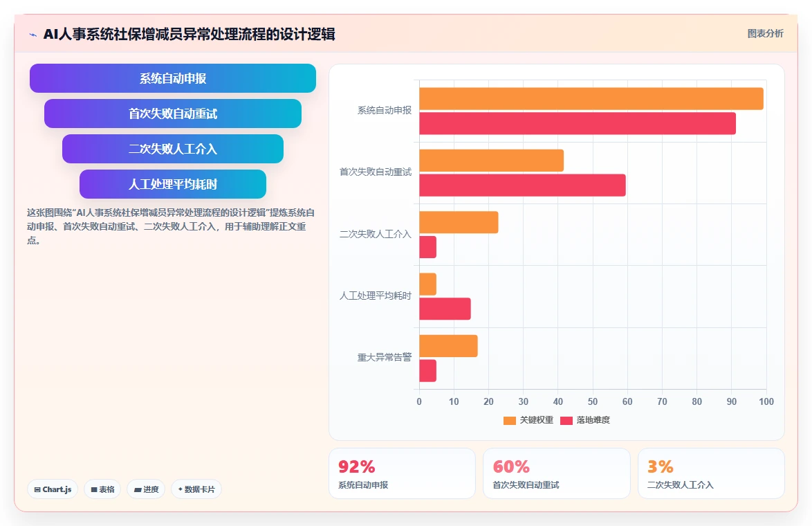
Task: Click the 表格 tag chip
Action: coord(102,489)
